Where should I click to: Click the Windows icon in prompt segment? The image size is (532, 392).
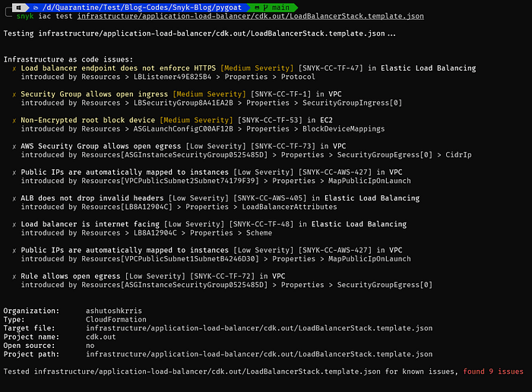point(19,8)
